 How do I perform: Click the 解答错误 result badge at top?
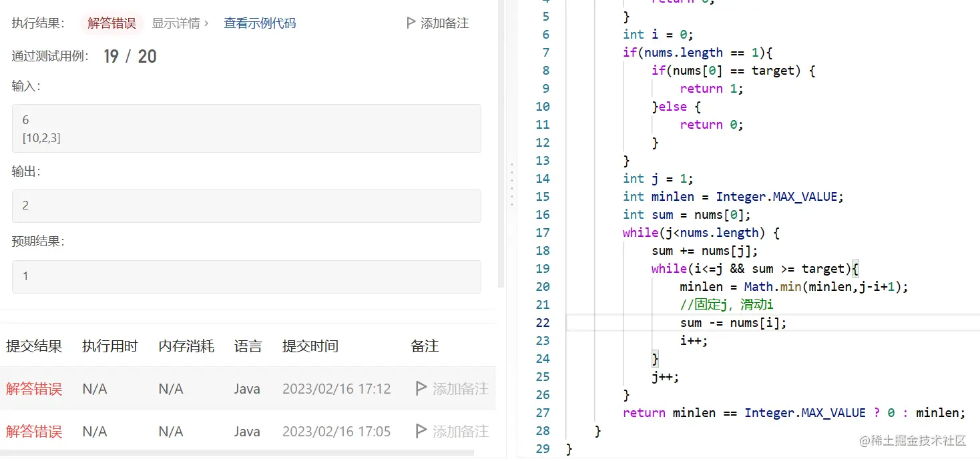coord(111,23)
